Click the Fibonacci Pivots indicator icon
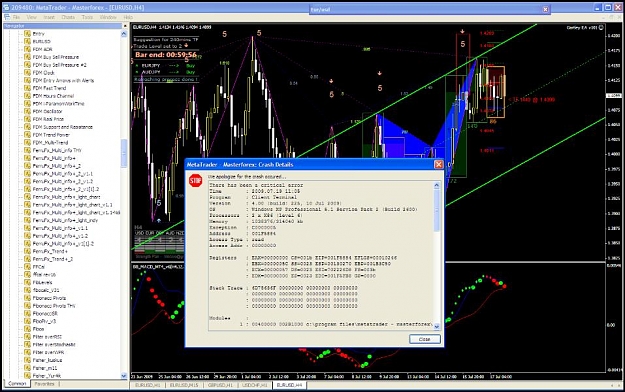 (27, 298)
